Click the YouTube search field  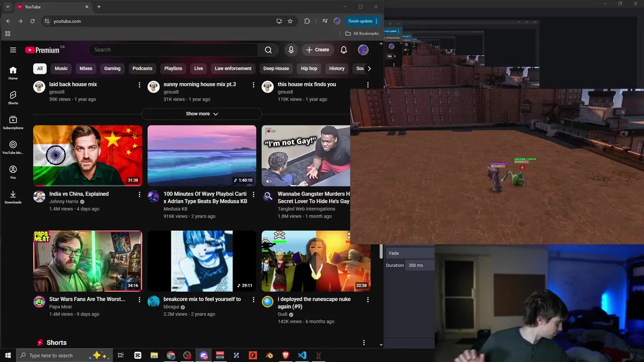[x=174, y=50]
